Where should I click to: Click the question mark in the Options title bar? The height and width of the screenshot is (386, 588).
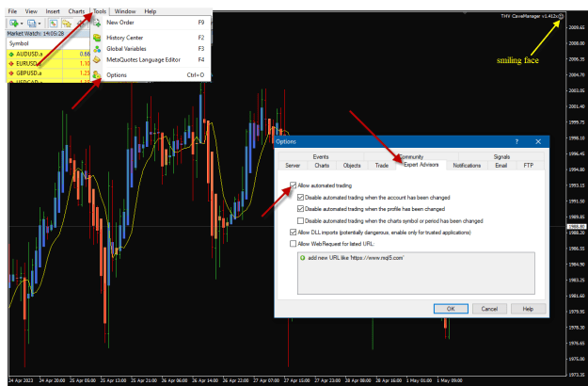[516, 141]
